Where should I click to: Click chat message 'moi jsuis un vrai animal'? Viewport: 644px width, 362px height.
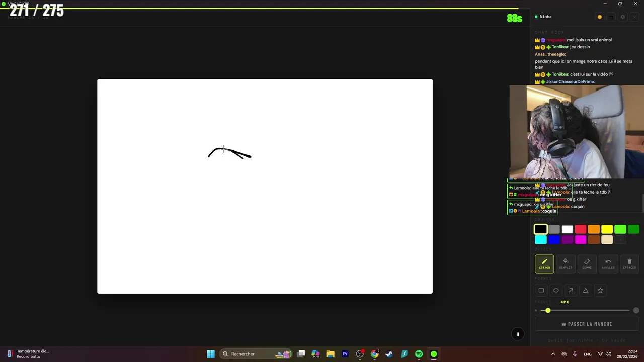[x=589, y=40]
